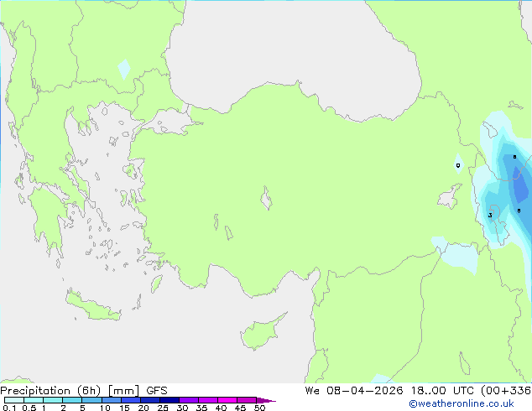Select the 2–5 mm legend color box
This screenshot has width=532, height=411.
coord(72,400)
